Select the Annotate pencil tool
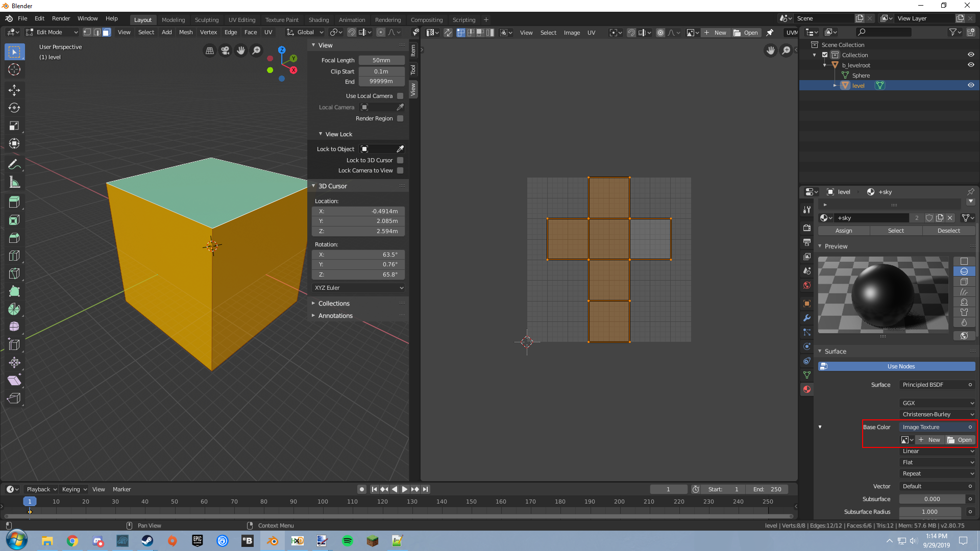The image size is (980, 551). tap(14, 164)
